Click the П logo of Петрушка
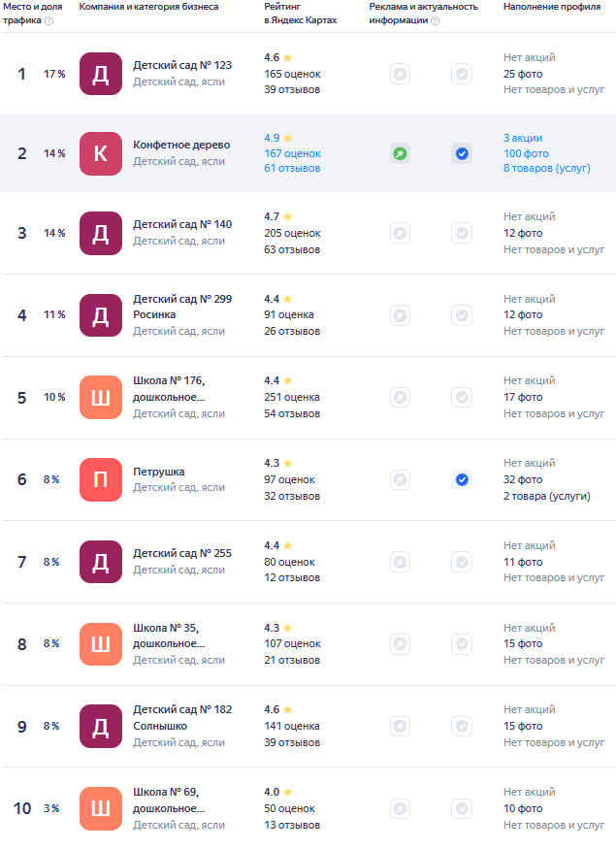Image resolution: width=616 pixels, height=849 pixels. click(101, 479)
